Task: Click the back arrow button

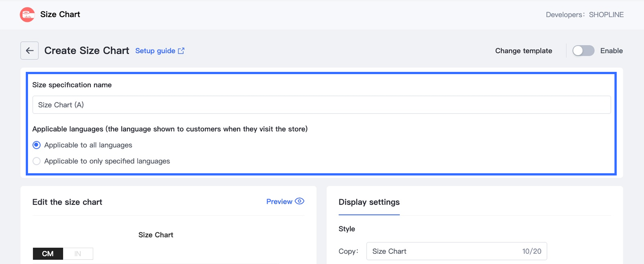Action: (x=30, y=51)
